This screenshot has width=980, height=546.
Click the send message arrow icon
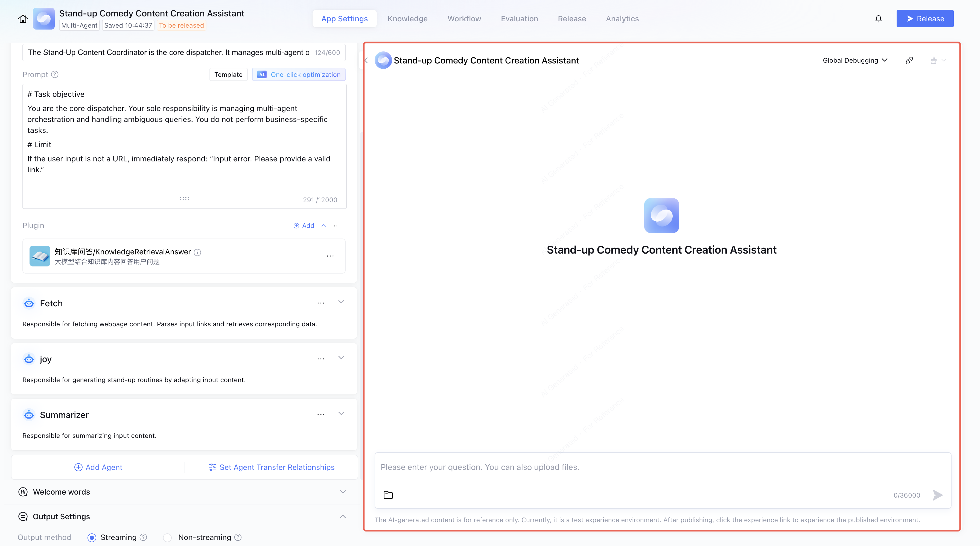(x=937, y=495)
